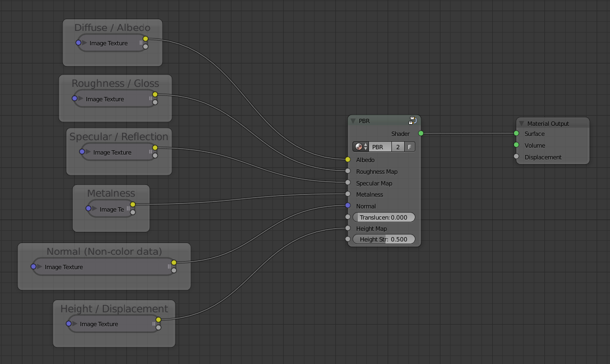Click Diffuse / Albedo blue vector input socket

click(78, 43)
